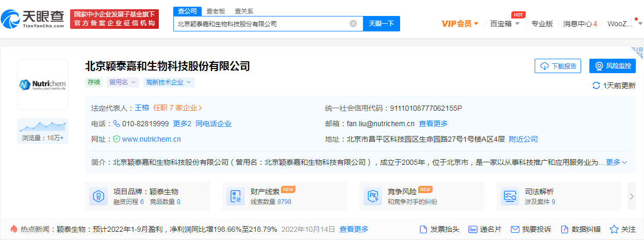Click the company name search field
This screenshot has width=644, height=240.
tap(262, 24)
